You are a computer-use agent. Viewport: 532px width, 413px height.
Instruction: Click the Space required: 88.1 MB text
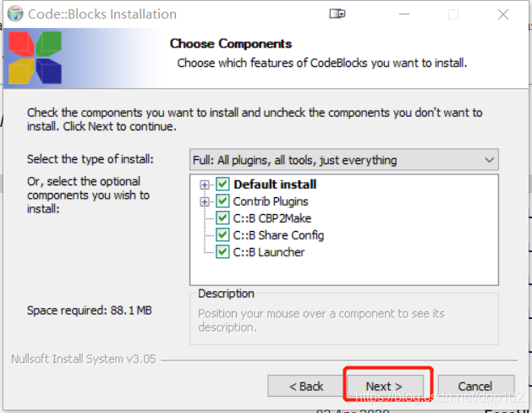coord(90,311)
